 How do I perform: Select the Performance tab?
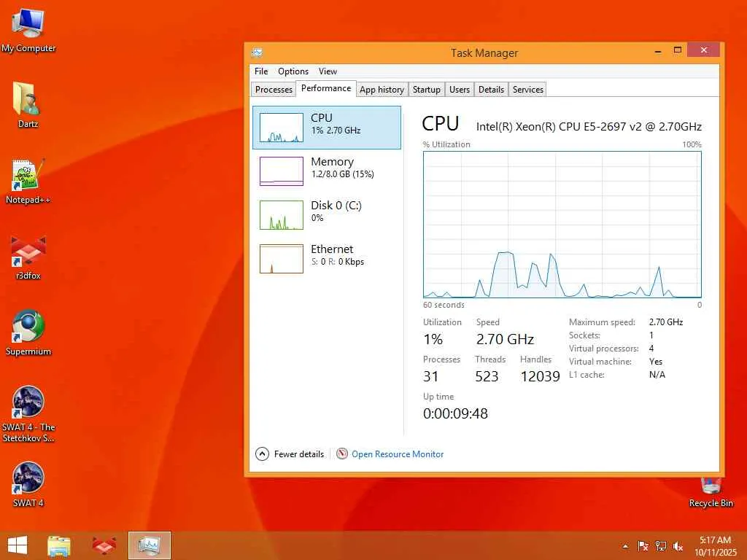326,88
